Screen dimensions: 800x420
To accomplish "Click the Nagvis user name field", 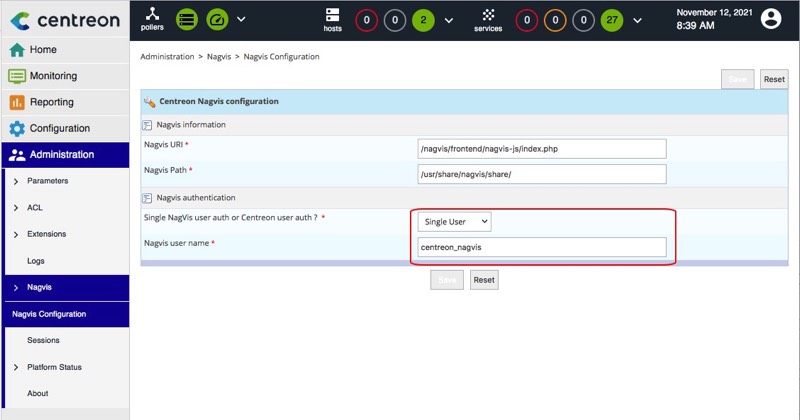I will [542, 247].
